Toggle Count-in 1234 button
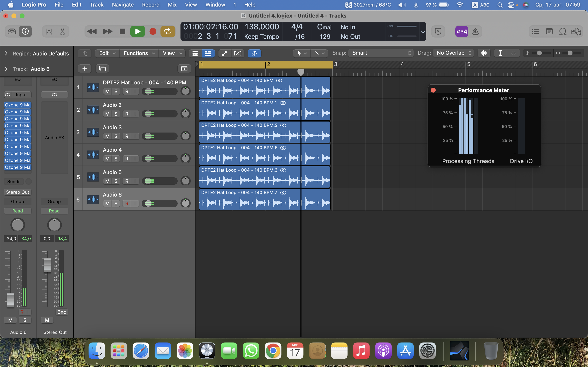The width and height of the screenshot is (588, 367). 461,31
